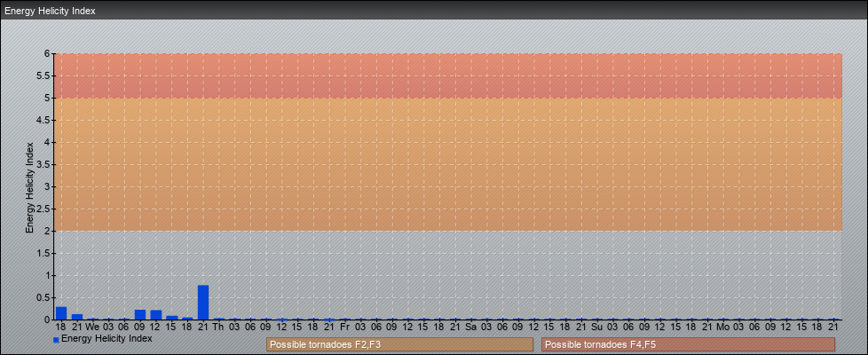Click the We day label on the time axis
This screenshot has width=868, height=355.
tap(93, 327)
